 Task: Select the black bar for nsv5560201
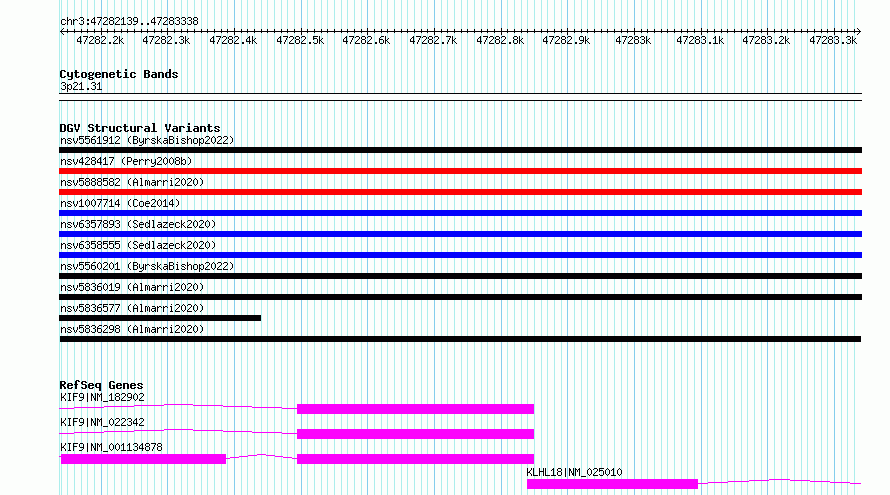(460, 276)
